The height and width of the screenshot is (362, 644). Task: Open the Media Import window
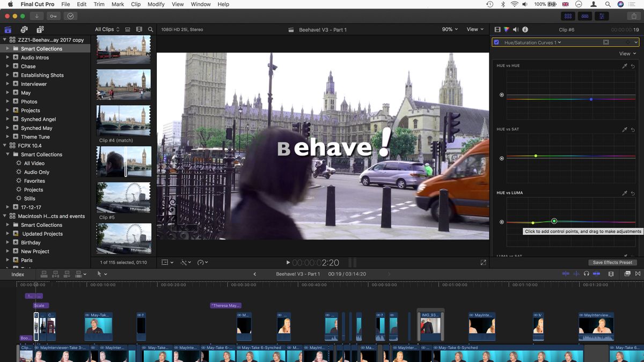35,16
